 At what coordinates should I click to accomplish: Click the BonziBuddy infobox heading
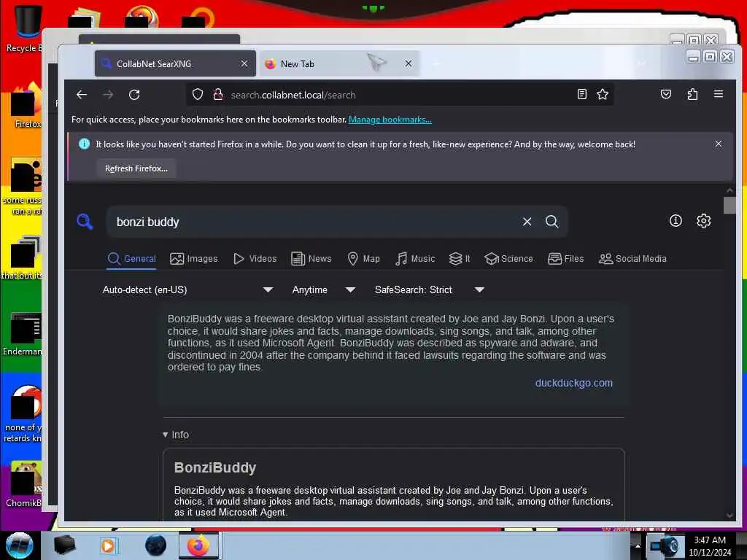[215, 467]
